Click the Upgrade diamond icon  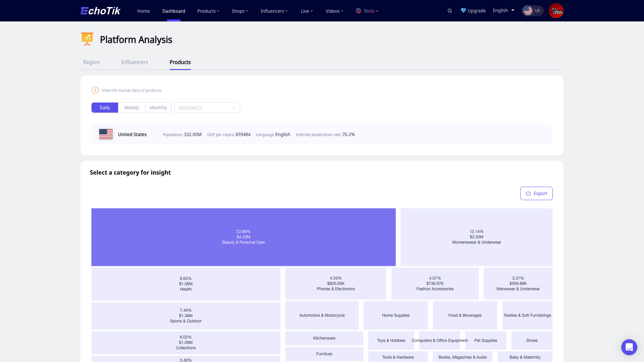click(x=464, y=10)
